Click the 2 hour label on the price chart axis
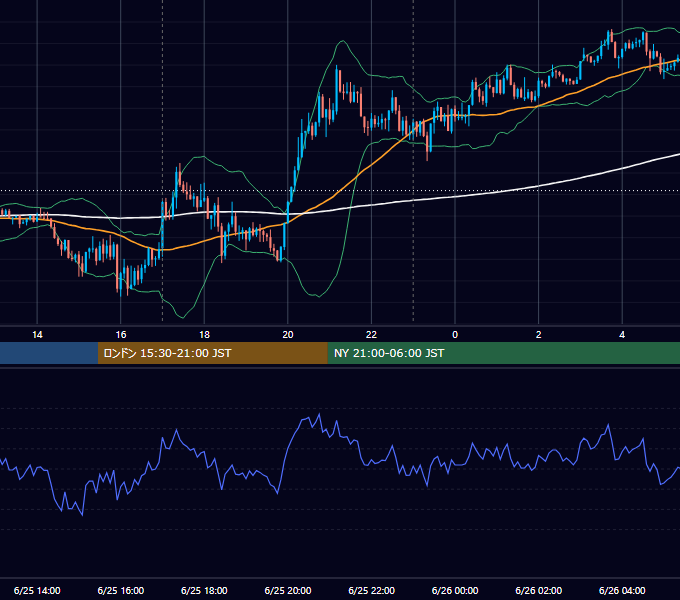 coord(539,335)
